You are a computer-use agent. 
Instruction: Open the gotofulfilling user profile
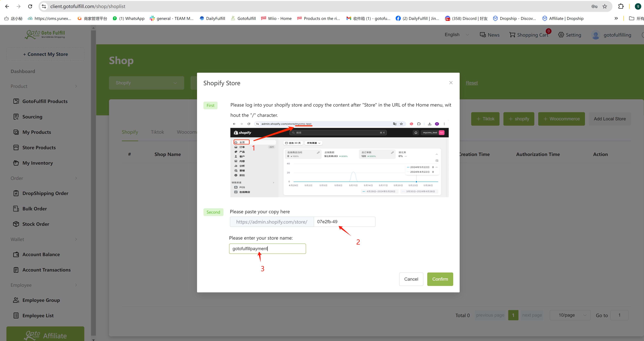[611, 35]
